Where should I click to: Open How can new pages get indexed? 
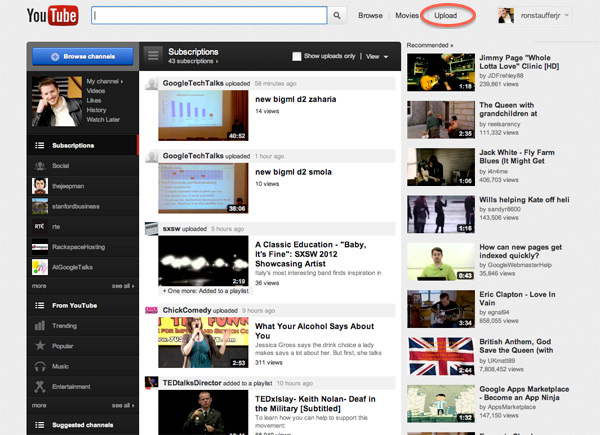[520, 251]
